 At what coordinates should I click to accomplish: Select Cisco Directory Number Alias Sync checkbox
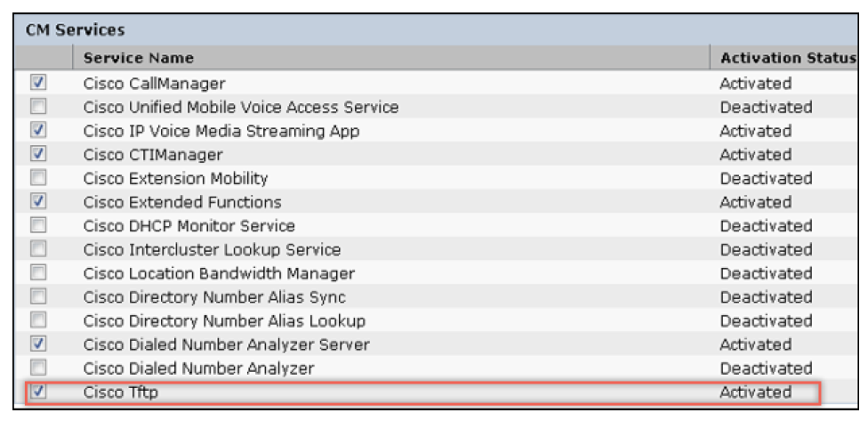pos(38,296)
